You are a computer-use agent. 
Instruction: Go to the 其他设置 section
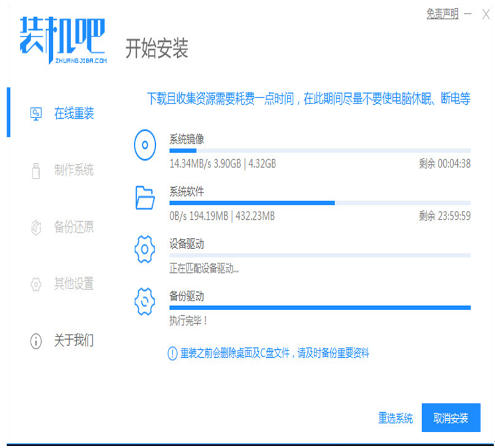(74, 284)
